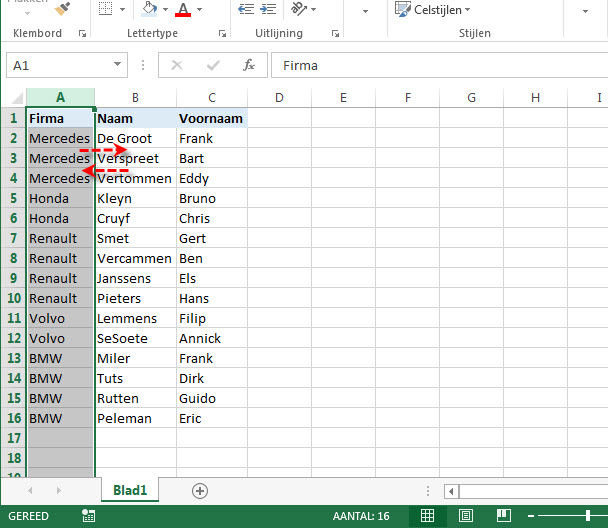Select cell containing Cruyf
This screenshot has height=528, width=608.
pos(136,218)
